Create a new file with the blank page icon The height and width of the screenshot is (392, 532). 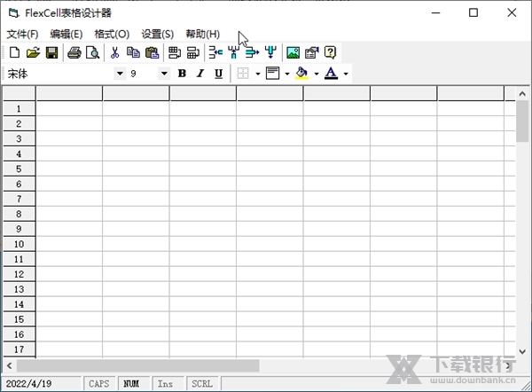click(x=14, y=52)
